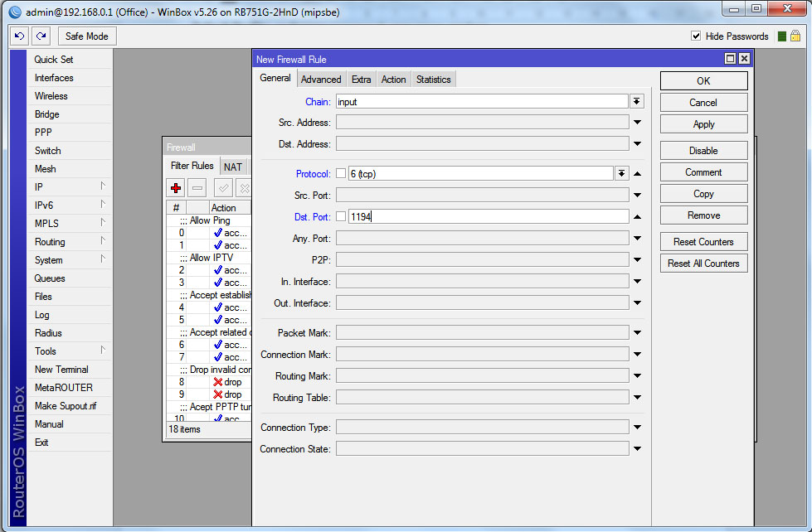Click the minus remove rule icon

pyautogui.click(x=197, y=188)
